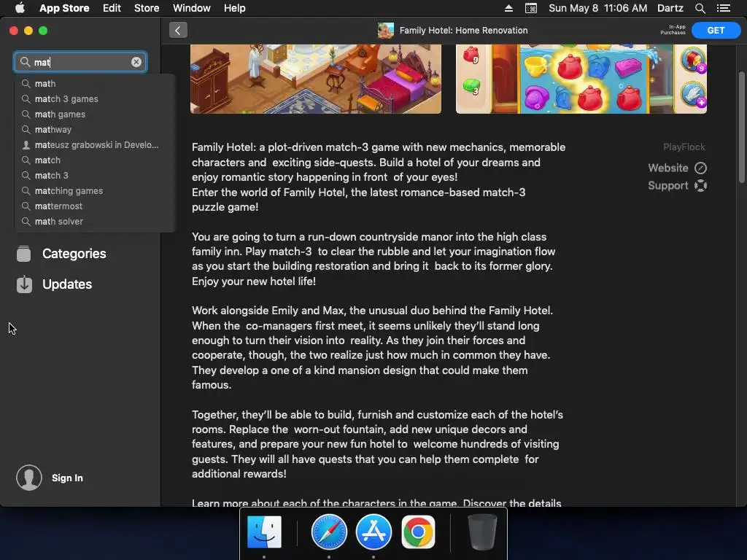The width and height of the screenshot is (747, 560).
Task: Click the keyboard input icon in menu bar
Action: click(531, 8)
